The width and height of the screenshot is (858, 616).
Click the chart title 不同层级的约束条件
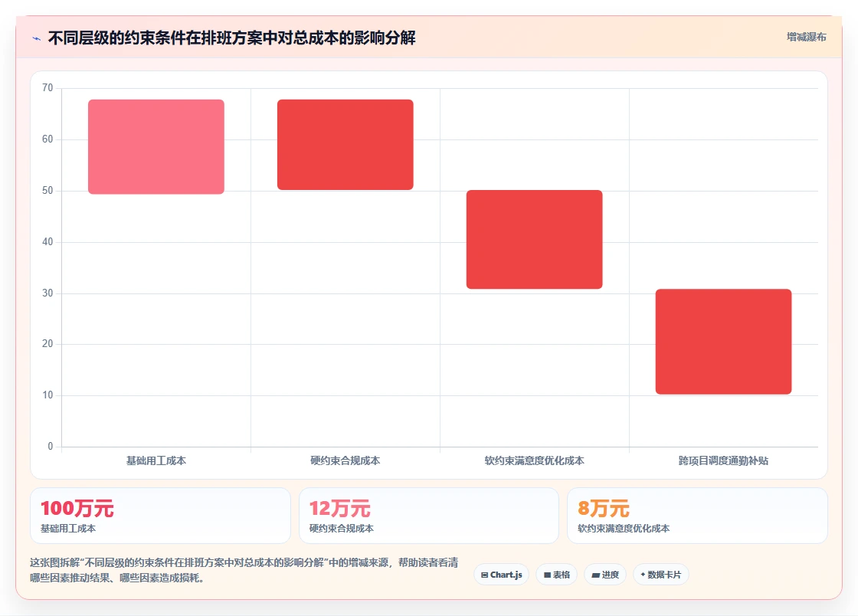point(231,38)
